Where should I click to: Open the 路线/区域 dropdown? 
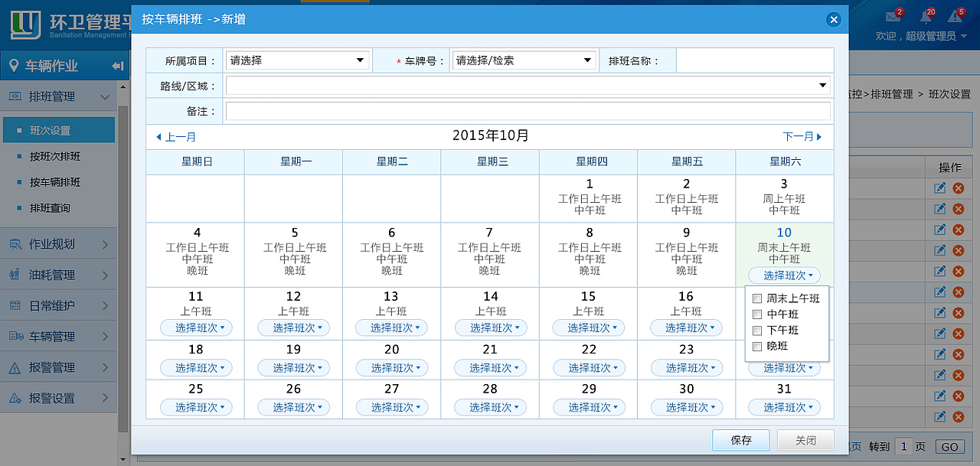[x=528, y=86]
